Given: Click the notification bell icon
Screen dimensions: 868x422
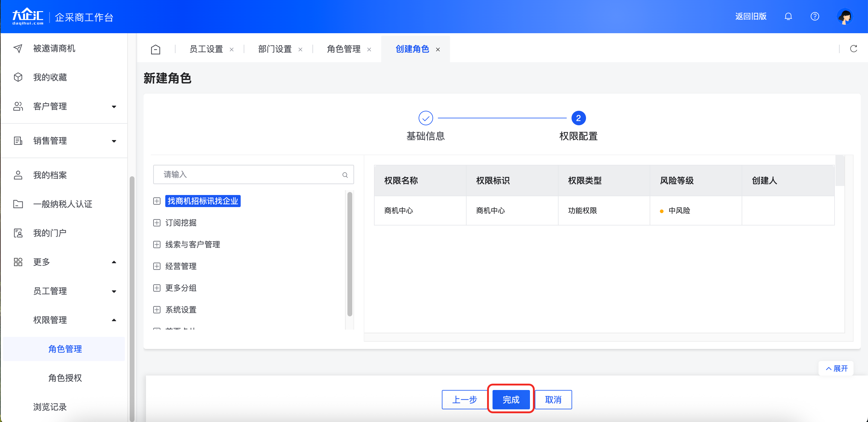Looking at the screenshot, I should tap(788, 16).
